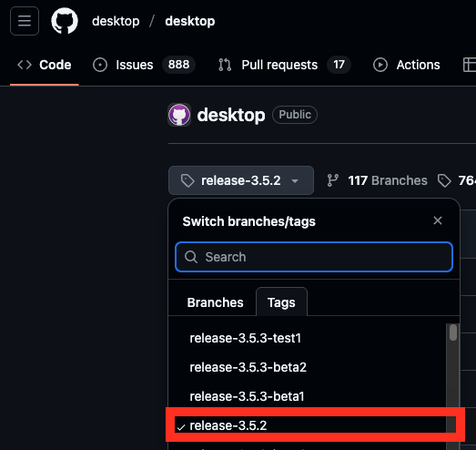Click the Pull requests git icon
Image resolution: width=476 pixels, height=450 pixels.
225,65
